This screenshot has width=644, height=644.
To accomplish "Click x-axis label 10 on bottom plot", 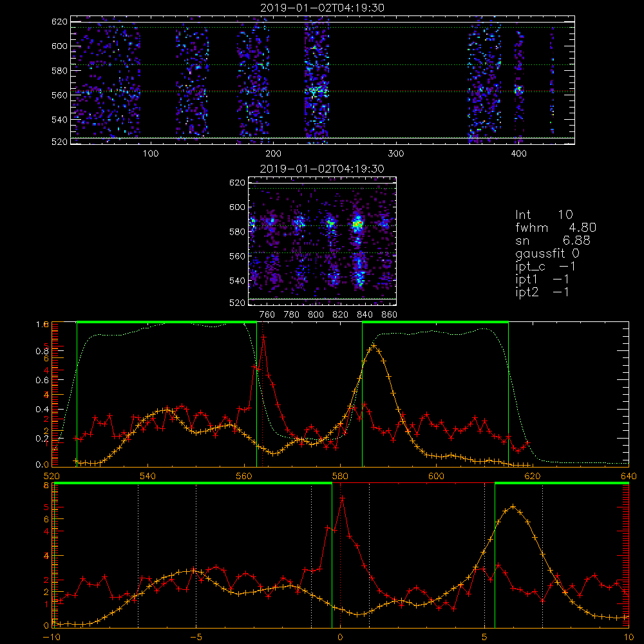I will 629,637.
